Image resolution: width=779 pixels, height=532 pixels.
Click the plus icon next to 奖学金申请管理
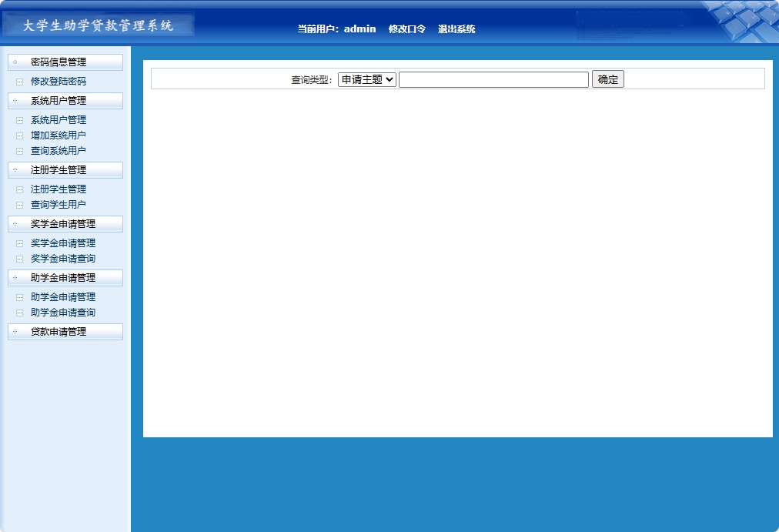15,223
